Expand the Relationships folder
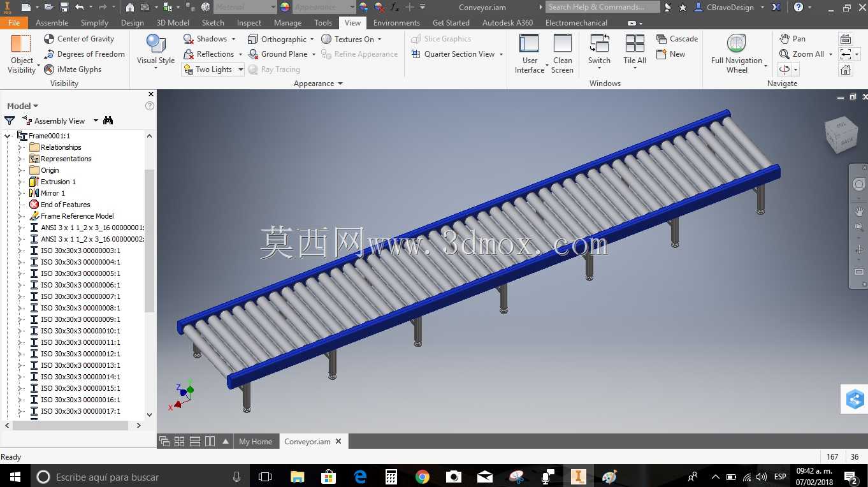 [x=20, y=147]
